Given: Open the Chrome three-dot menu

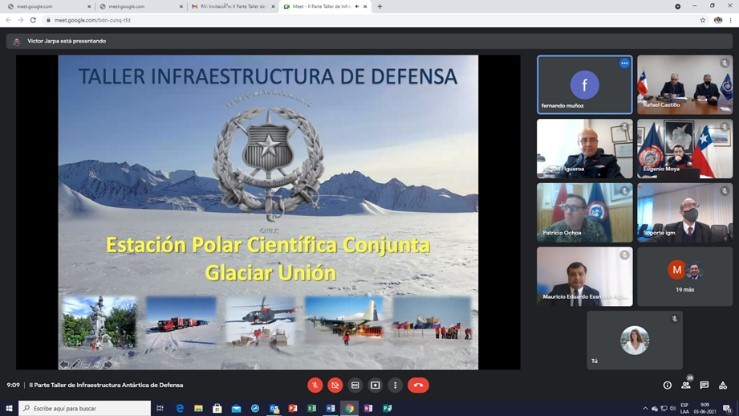Looking at the screenshot, I should point(731,20).
